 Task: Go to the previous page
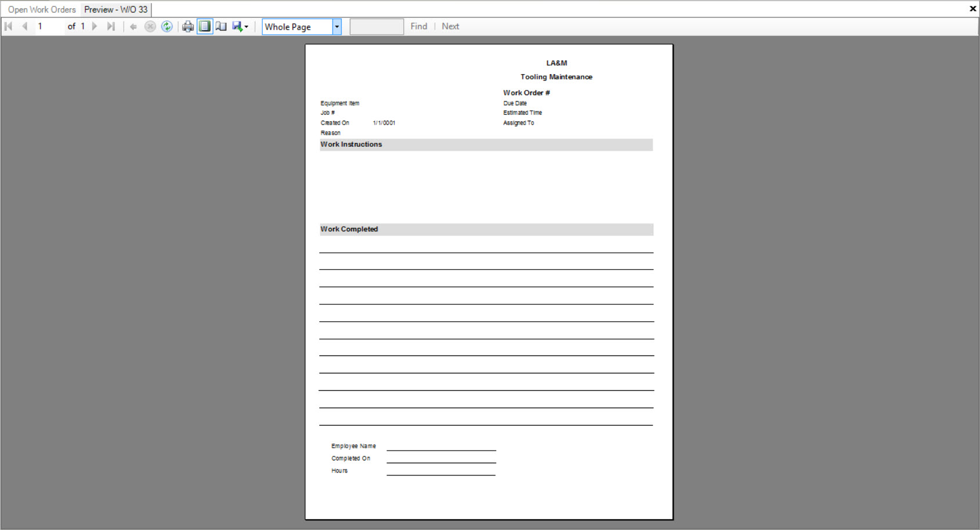pyautogui.click(x=24, y=26)
